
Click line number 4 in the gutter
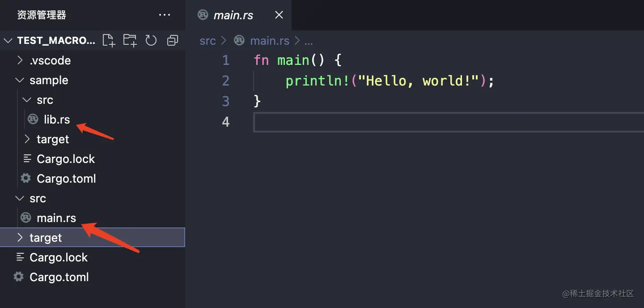click(226, 122)
